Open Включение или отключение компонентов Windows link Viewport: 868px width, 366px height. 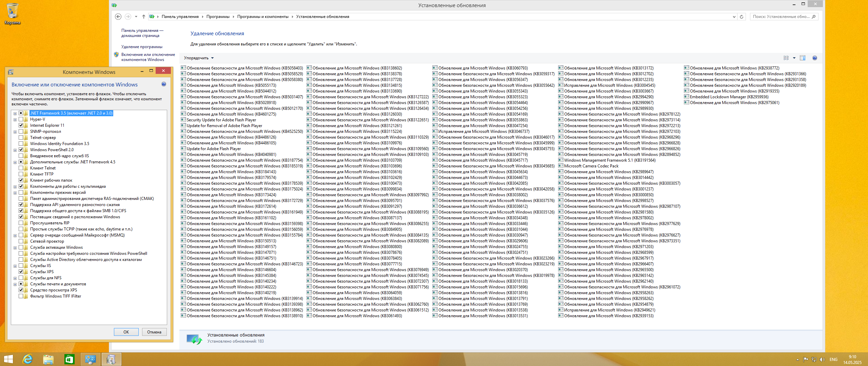(x=148, y=57)
